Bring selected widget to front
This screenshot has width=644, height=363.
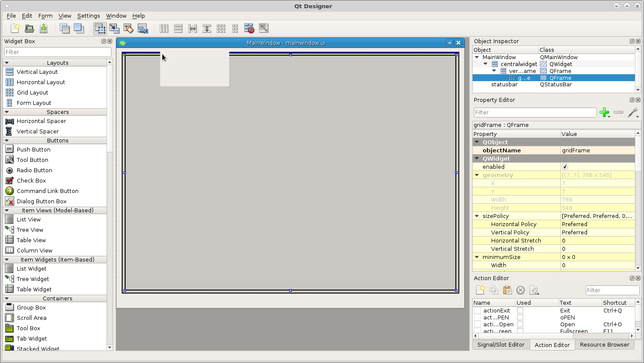79,28
